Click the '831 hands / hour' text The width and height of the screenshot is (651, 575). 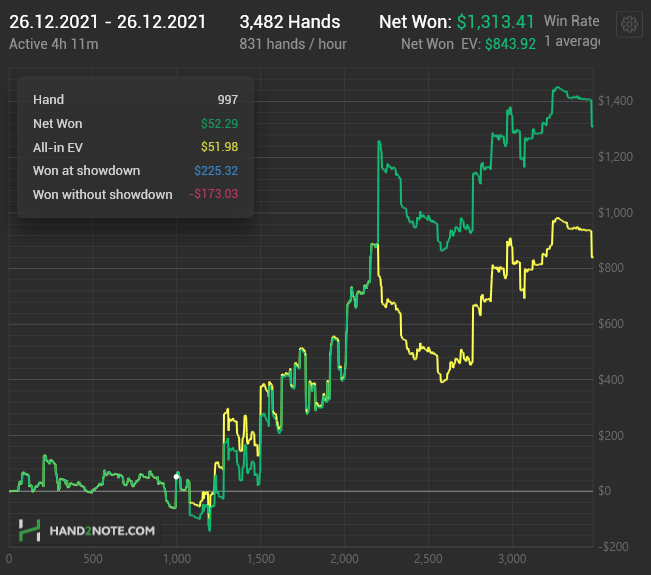pyautogui.click(x=293, y=44)
